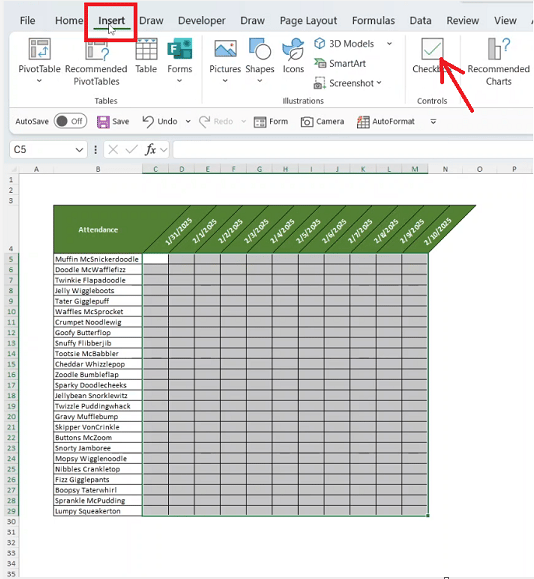Open the Data tab

pyautogui.click(x=420, y=21)
